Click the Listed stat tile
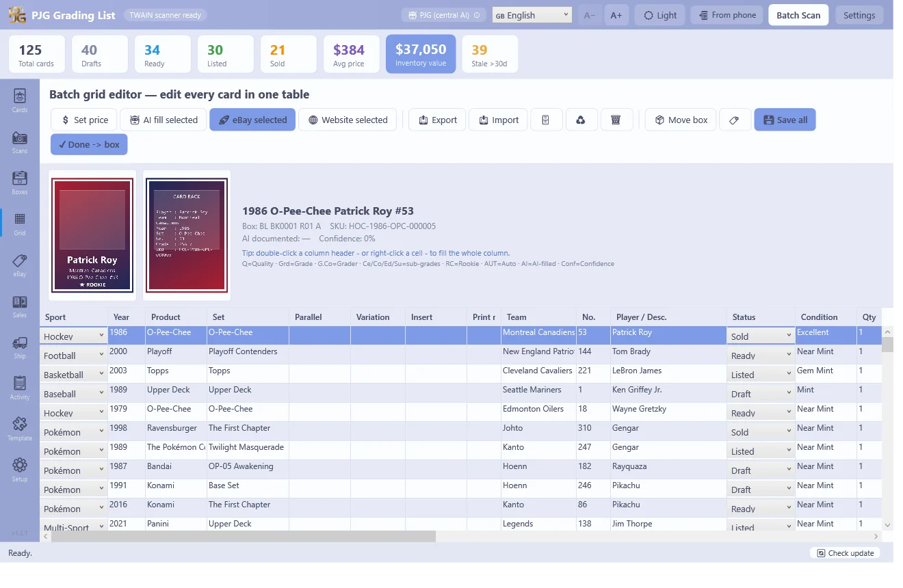The width and height of the screenshot is (903, 588). tap(225, 54)
